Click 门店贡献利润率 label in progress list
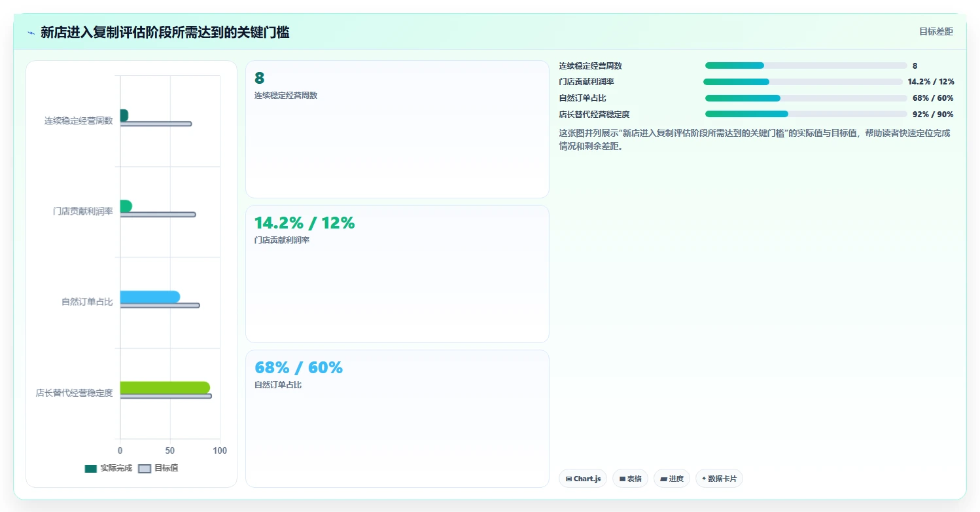980x512 pixels. [x=586, y=82]
